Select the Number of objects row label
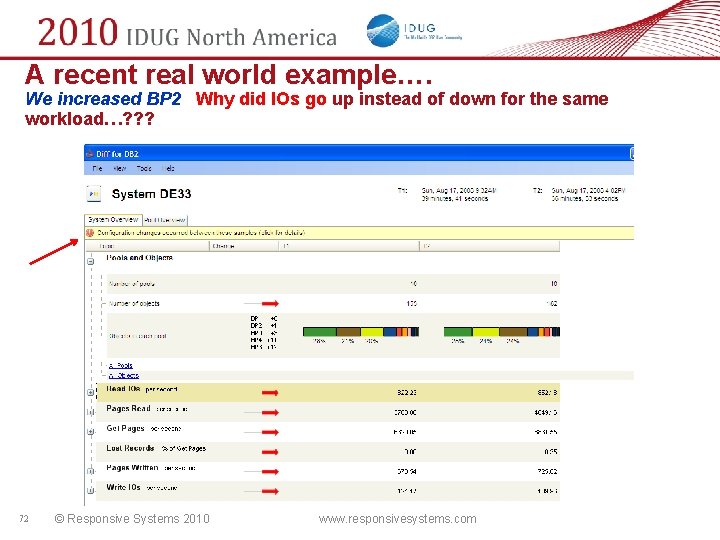Image resolution: width=720 pixels, height=540 pixels. (134, 304)
